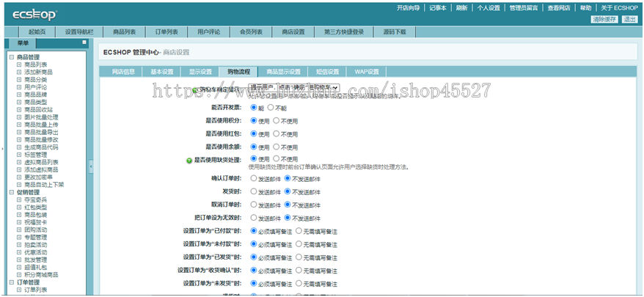
Task: Select 无需填写备注 for 设置订单为“收货确认”时
Action: 299,271
